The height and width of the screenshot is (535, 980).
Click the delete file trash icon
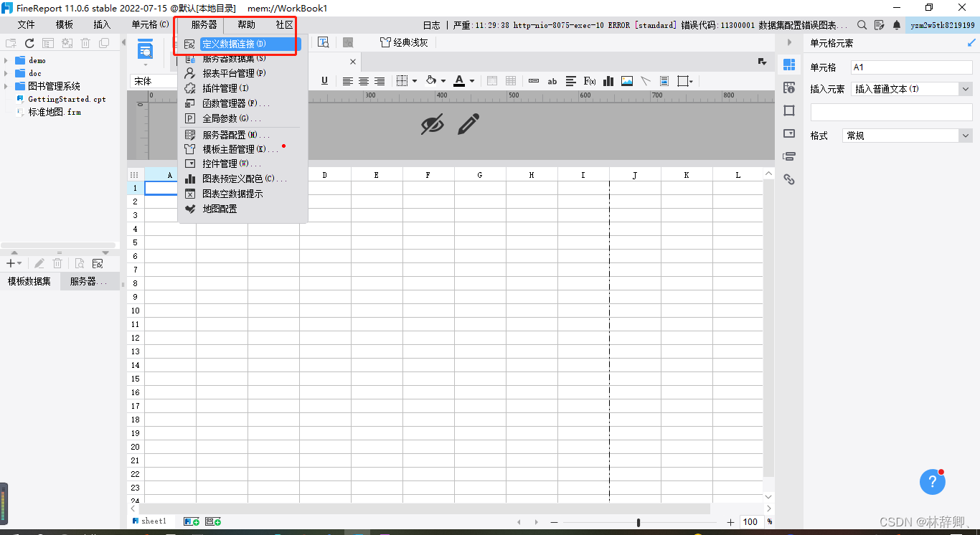[85, 43]
